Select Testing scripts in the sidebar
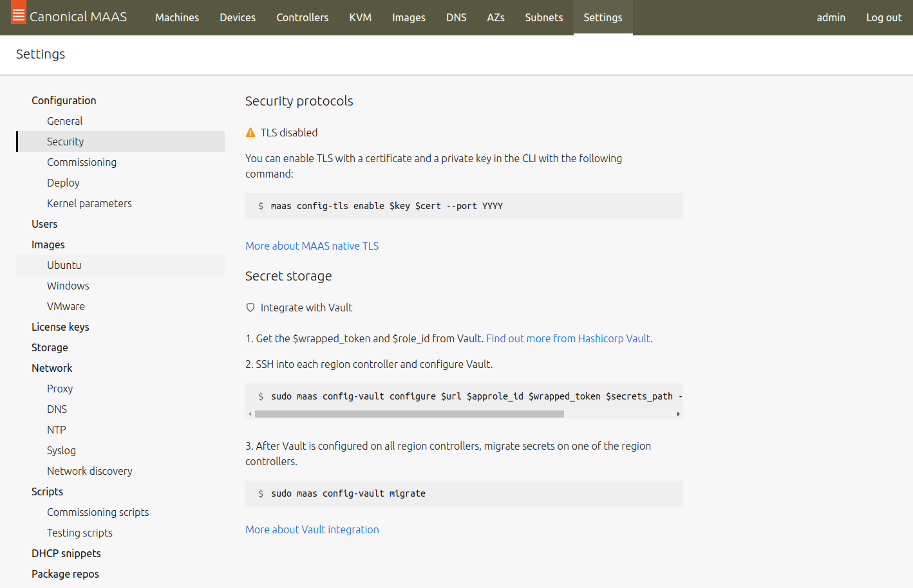Screen dimensions: 913x588 point(79,533)
